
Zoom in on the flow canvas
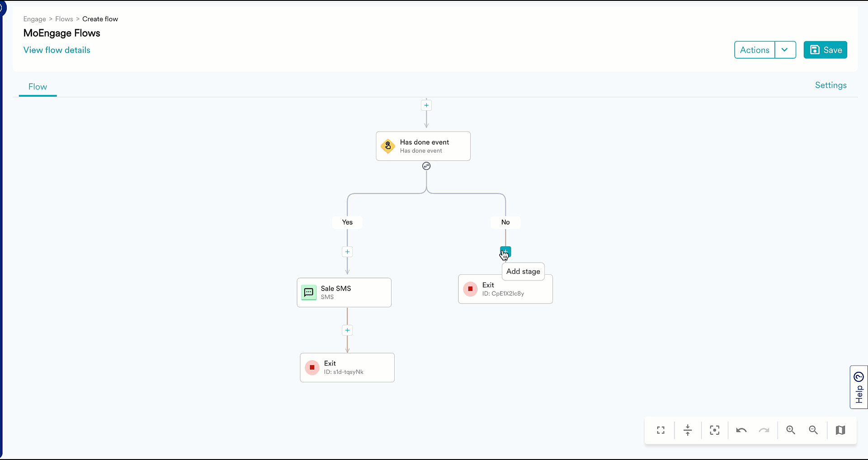click(x=791, y=430)
